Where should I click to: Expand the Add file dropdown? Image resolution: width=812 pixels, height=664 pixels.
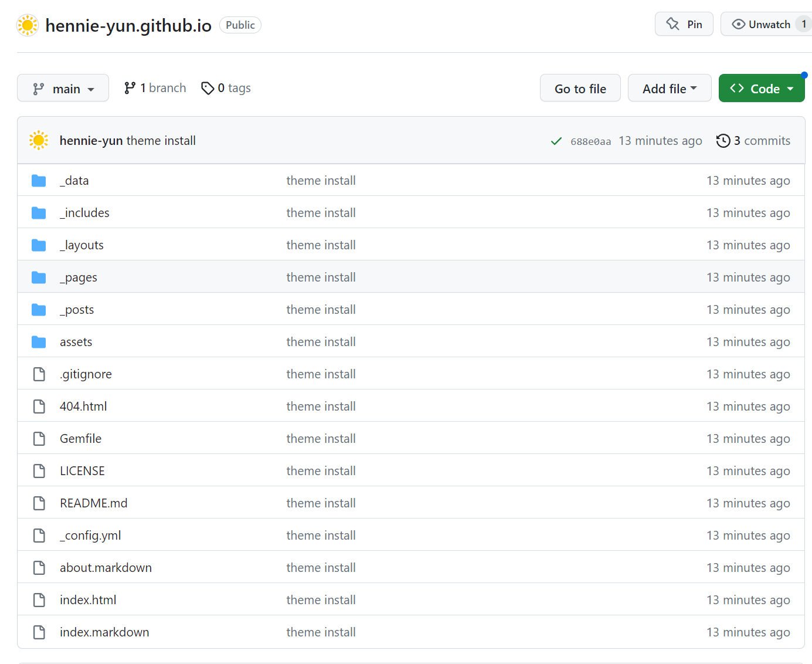[670, 88]
